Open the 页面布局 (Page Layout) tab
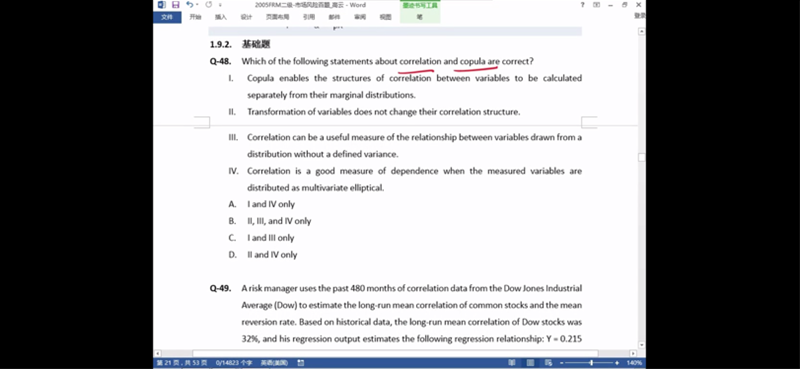Screen dimensions: 800x369 (x=277, y=17)
